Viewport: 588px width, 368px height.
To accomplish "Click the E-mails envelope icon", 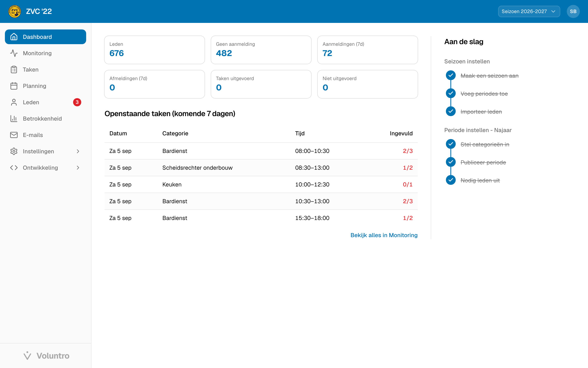I will click(14, 135).
